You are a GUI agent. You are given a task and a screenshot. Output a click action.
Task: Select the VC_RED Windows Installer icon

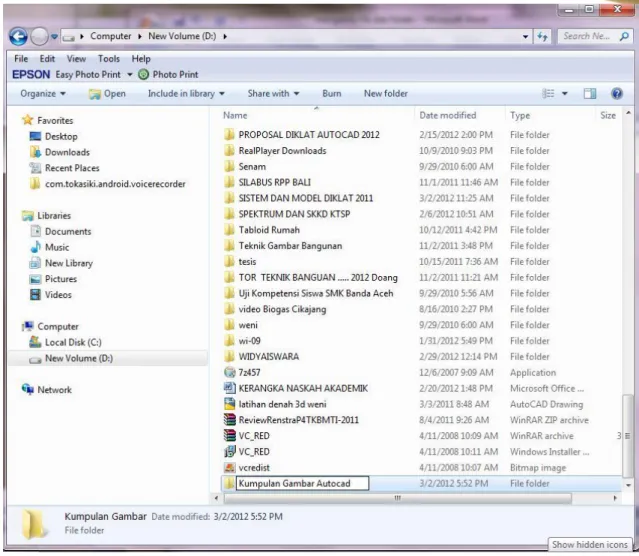click(x=230, y=452)
